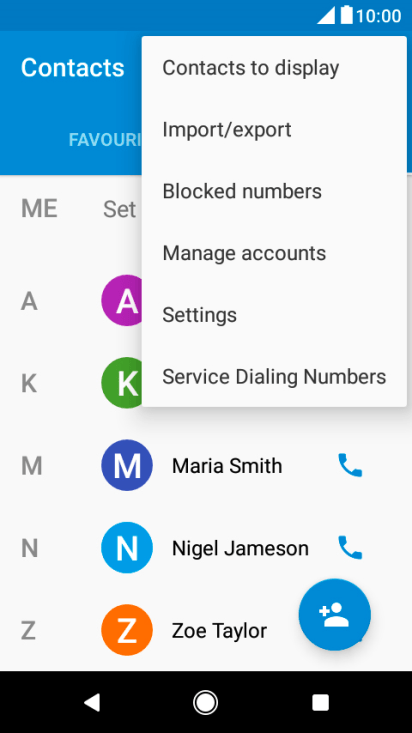Tap the recent apps square button

320,702
